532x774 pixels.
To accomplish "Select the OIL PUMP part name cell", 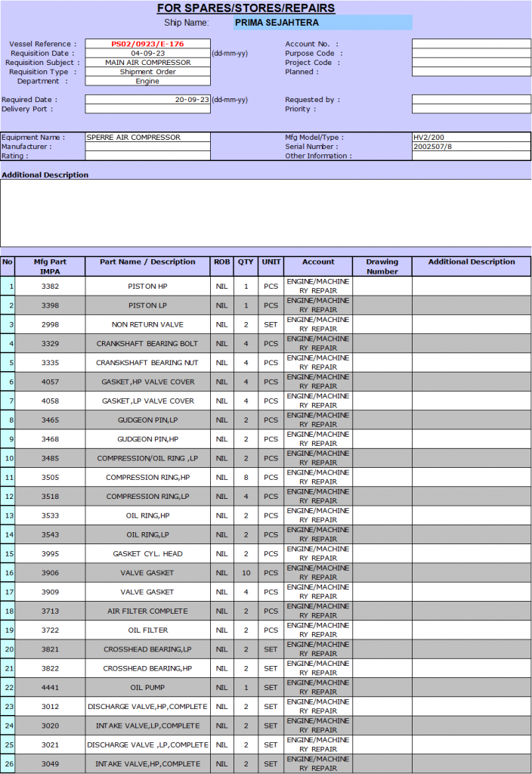I will [147, 688].
